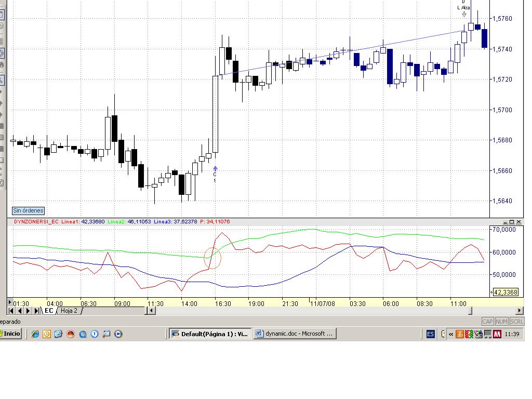The width and height of the screenshot is (532, 399).
Task: Click the blue notepad quick launch icon
Action: (58, 334)
